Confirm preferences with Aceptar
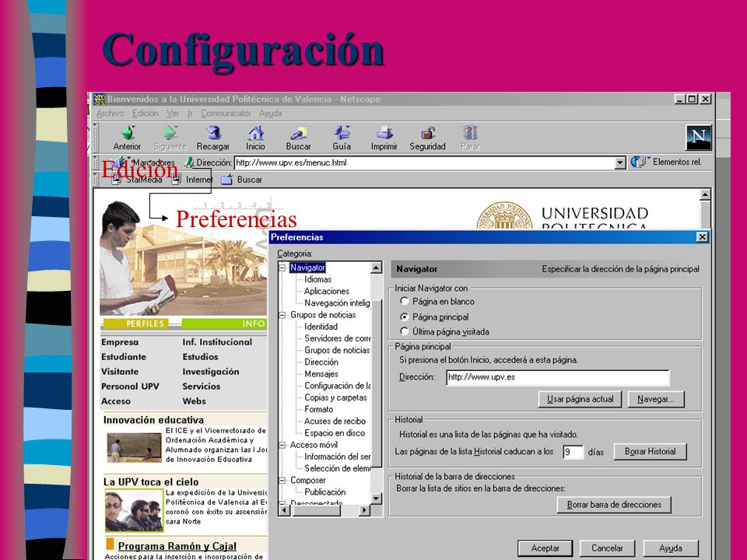747x560 pixels. pos(545,548)
